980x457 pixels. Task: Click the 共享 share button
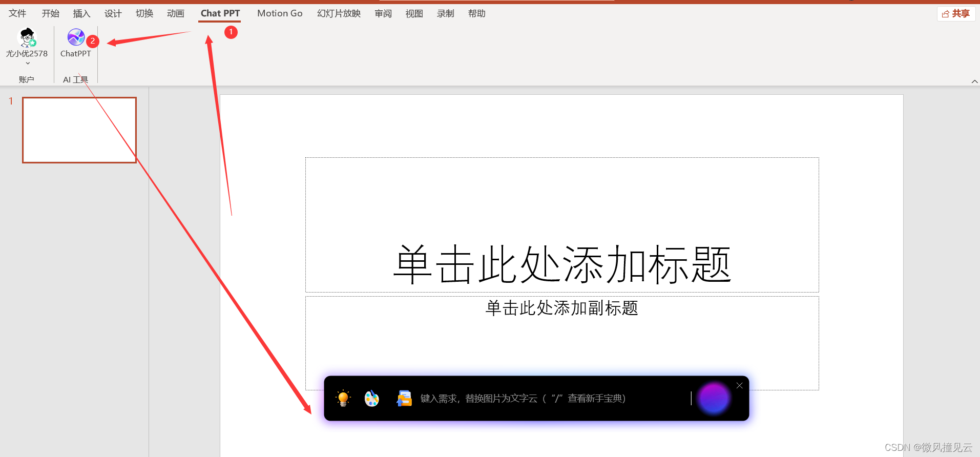tap(956, 14)
